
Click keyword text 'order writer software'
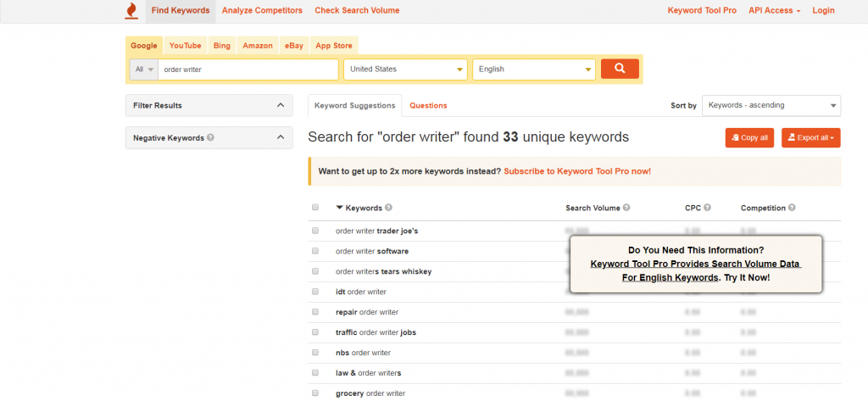pyautogui.click(x=372, y=251)
